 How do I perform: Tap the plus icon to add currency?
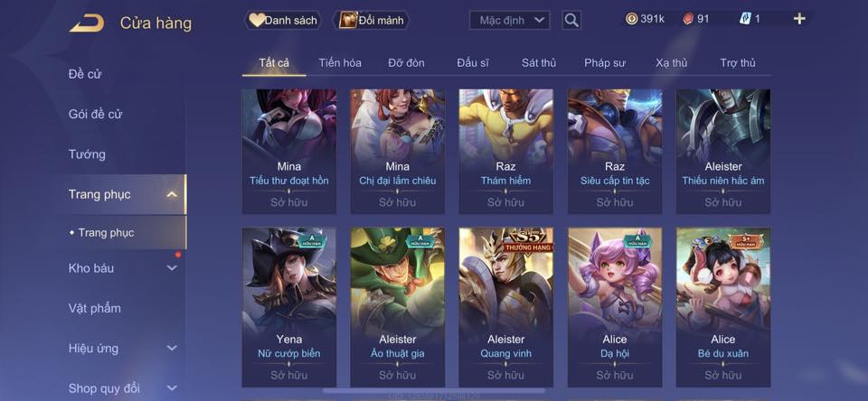coord(798,19)
